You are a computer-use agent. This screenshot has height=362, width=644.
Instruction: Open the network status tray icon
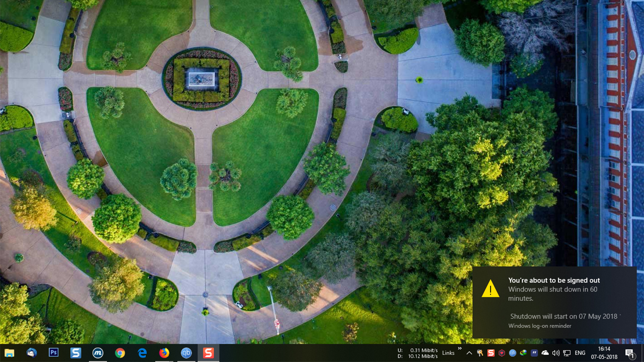(x=567, y=353)
